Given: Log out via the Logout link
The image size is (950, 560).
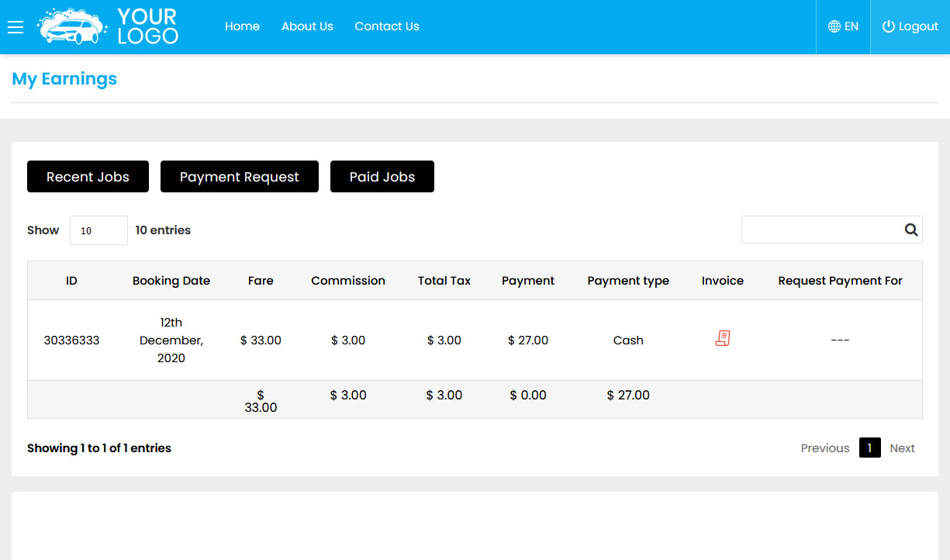Looking at the screenshot, I should tap(910, 26).
